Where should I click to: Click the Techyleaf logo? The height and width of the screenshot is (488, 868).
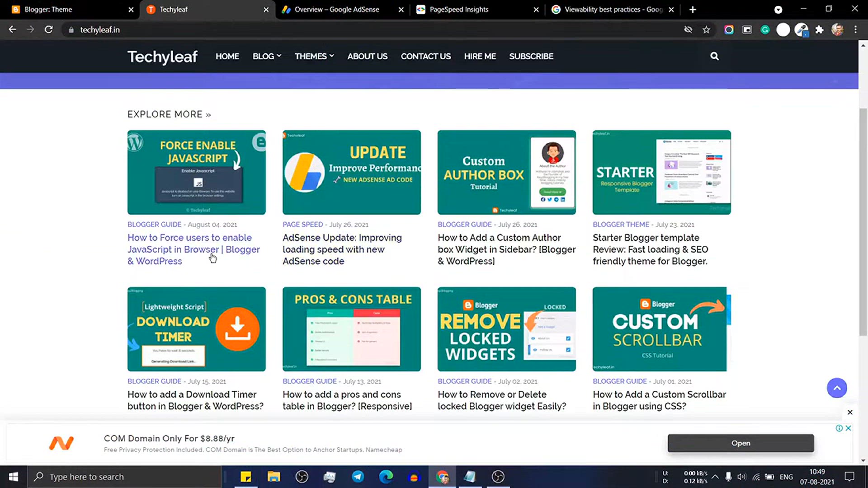(162, 56)
